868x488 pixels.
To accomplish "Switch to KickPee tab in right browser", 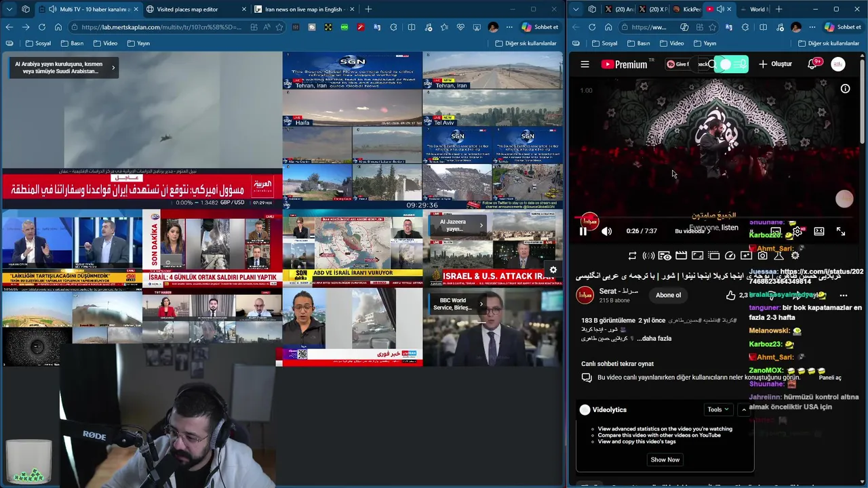I will (x=686, y=9).
